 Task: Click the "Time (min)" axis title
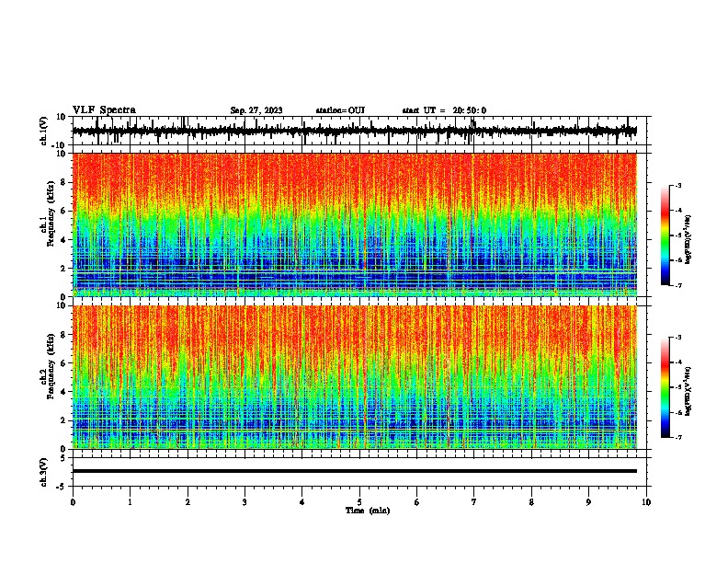point(368,511)
